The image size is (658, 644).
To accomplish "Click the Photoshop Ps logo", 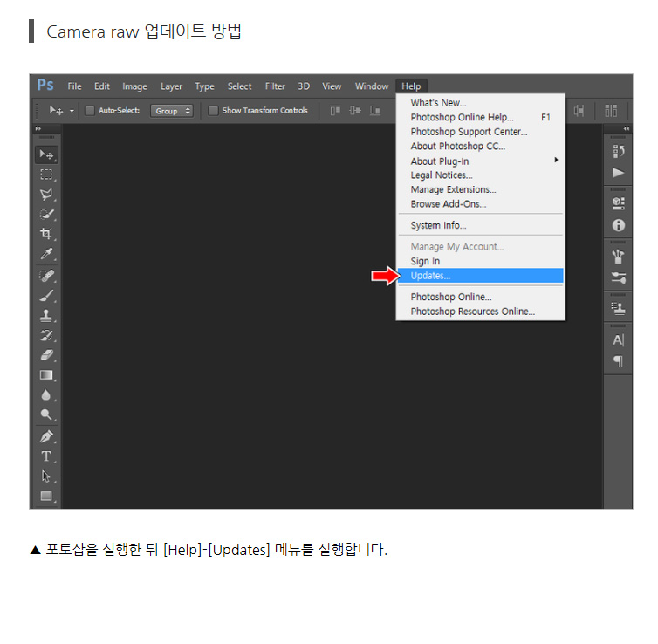I will (45, 86).
